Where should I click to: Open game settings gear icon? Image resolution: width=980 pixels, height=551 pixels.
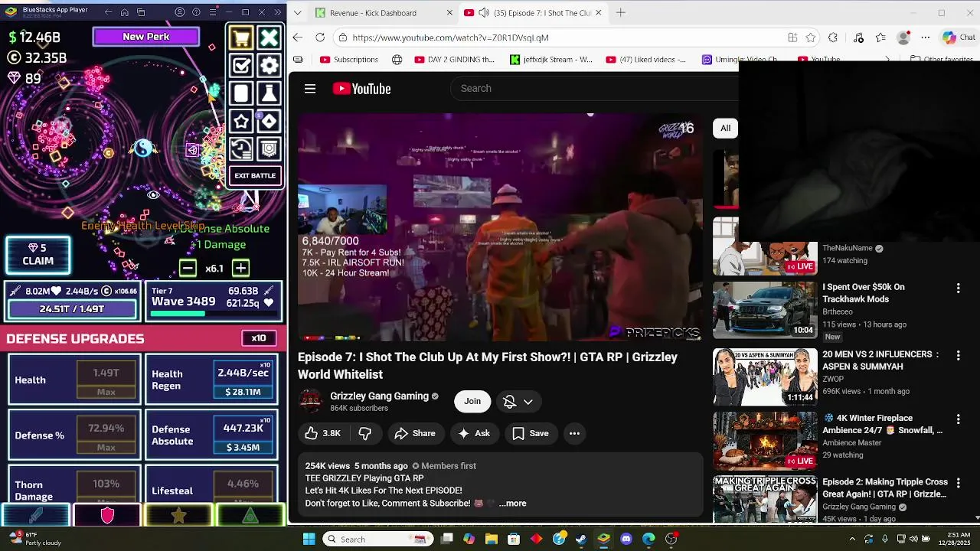(x=269, y=65)
